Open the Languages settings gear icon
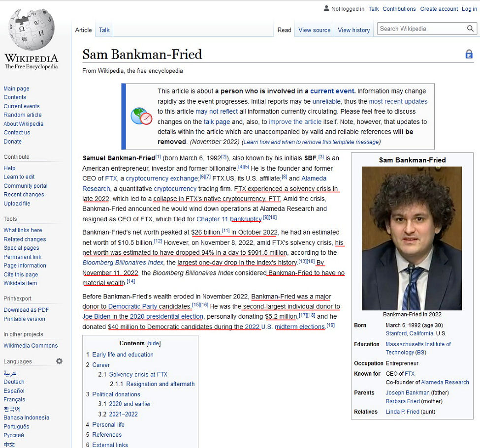 pyautogui.click(x=60, y=361)
